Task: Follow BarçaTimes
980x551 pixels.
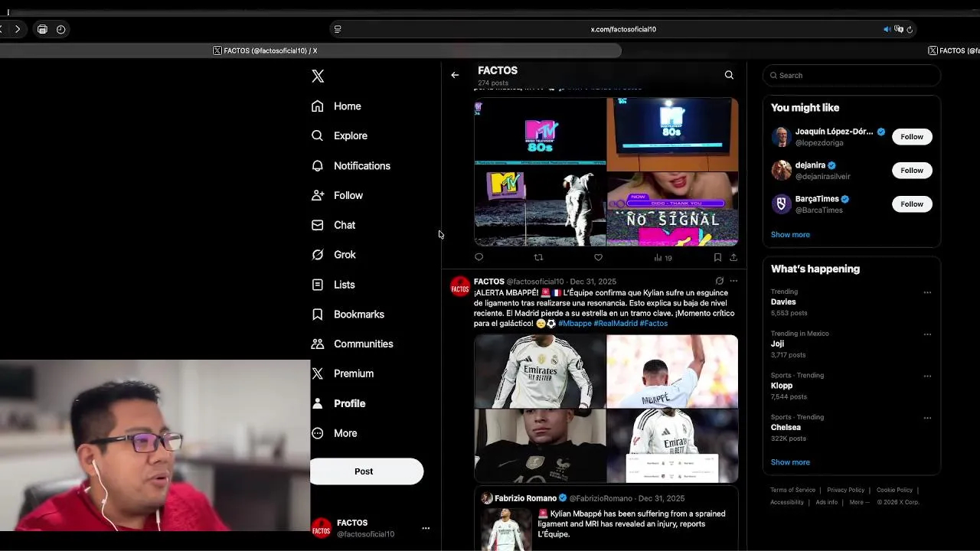Action: tap(912, 204)
